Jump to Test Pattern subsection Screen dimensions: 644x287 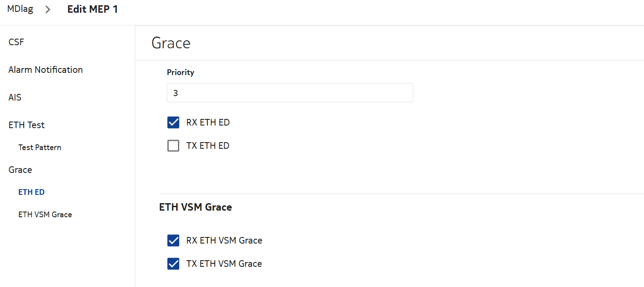(40, 147)
